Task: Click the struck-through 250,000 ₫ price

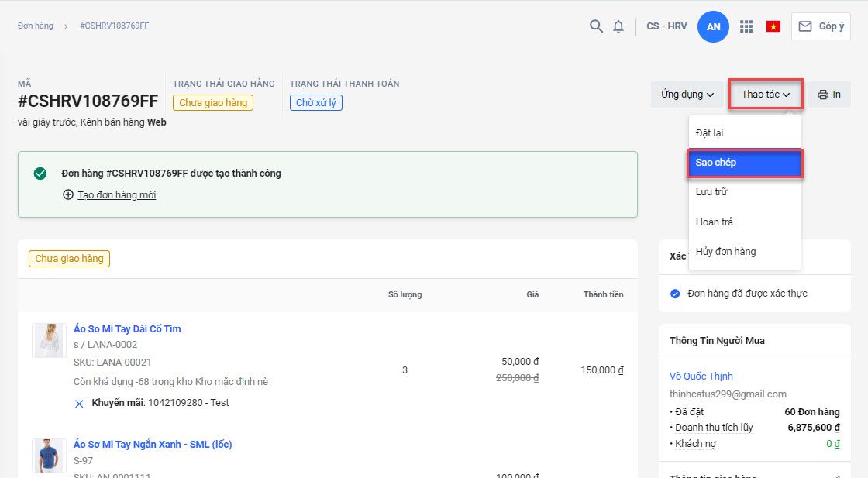Action: point(518,378)
